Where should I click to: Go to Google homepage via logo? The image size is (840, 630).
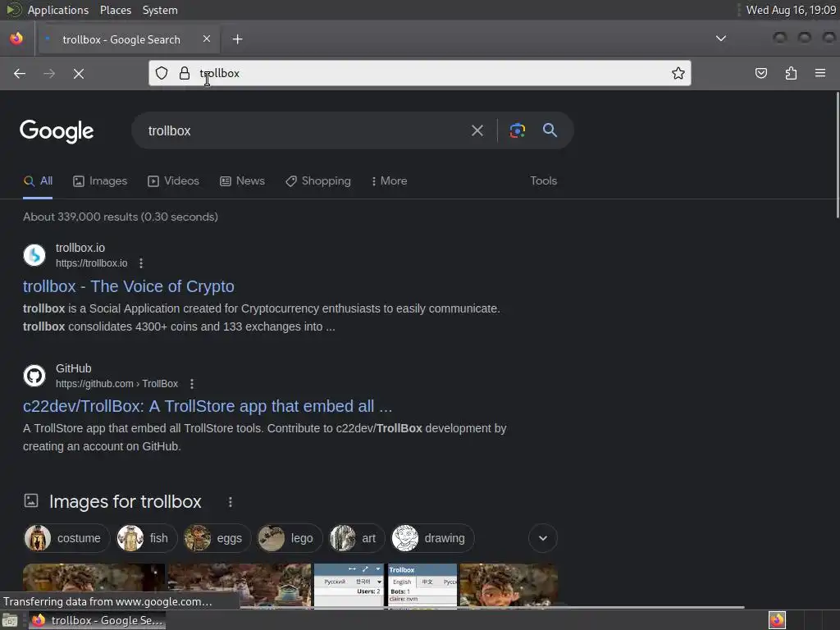[x=57, y=131]
